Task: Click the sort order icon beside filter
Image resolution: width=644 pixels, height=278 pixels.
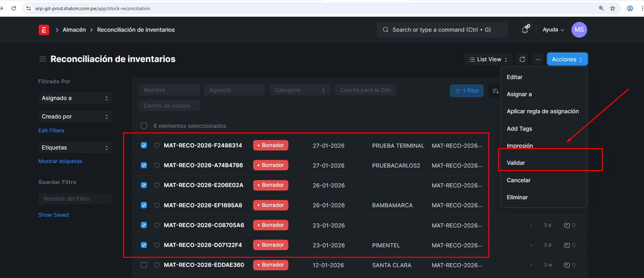Action: pyautogui.click(x=495, y=91)
